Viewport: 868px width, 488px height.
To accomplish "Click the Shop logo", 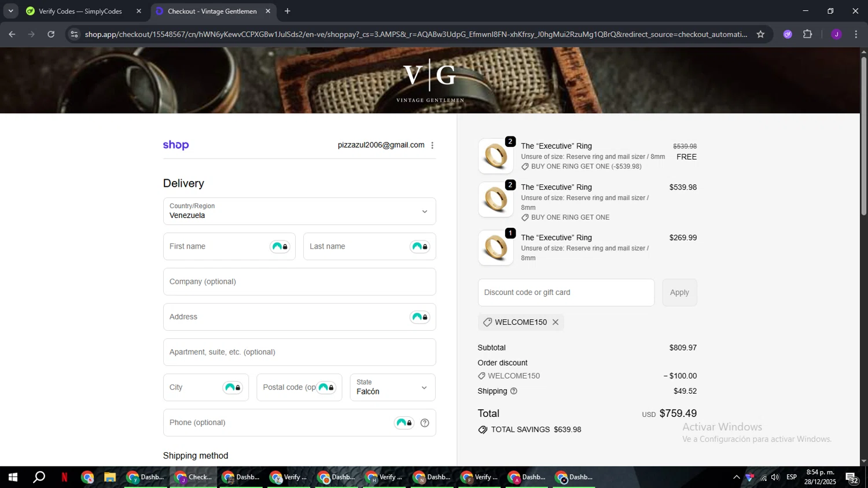I will point(176,145).
